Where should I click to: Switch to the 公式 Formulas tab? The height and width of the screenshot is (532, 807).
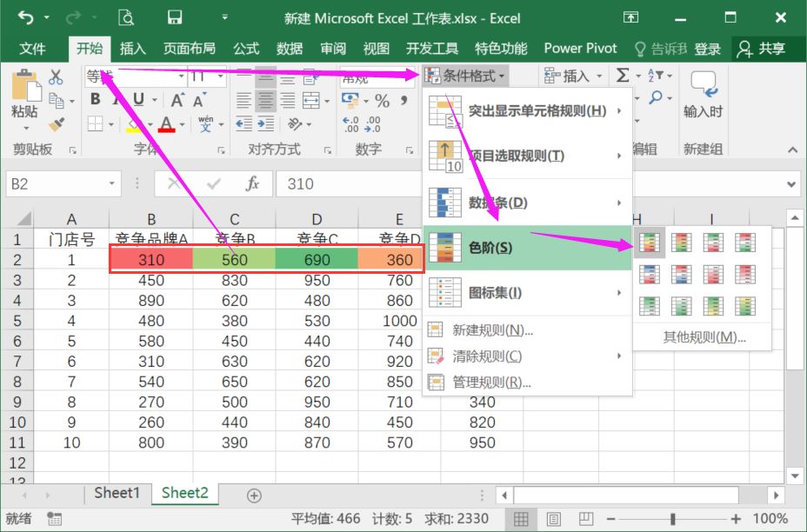246,49
